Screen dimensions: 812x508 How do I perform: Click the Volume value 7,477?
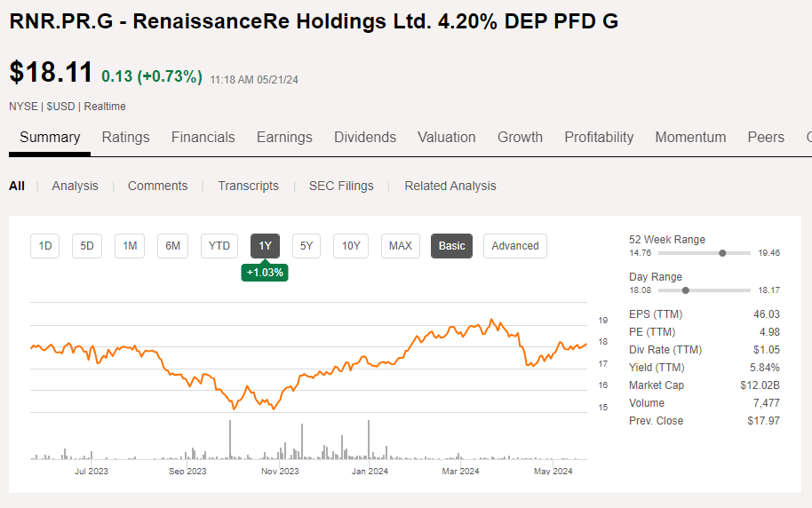click(767, 403)
